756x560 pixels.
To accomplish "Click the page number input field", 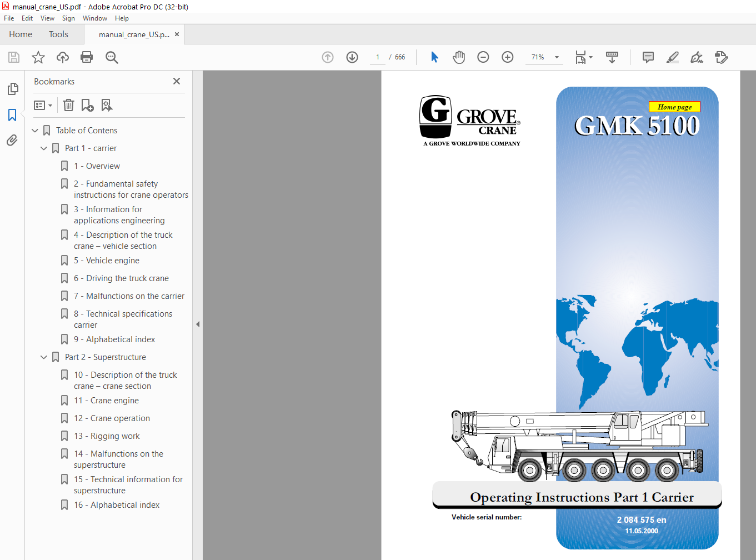I will [378, 57].
